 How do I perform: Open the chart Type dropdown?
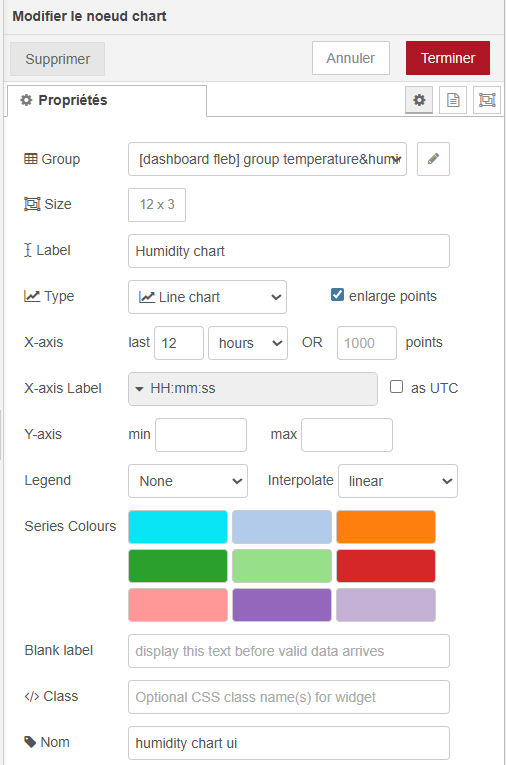[207, 297]
